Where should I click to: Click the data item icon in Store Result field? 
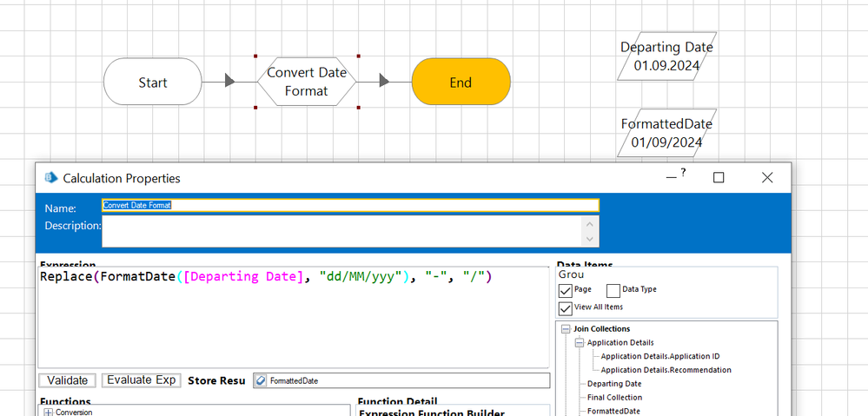(261, 380)
